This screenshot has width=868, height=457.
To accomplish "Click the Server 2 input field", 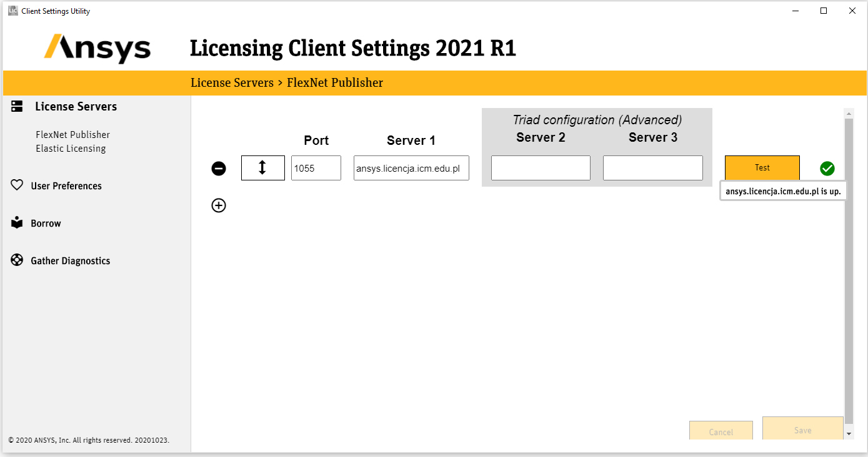I will pos(541,168).
